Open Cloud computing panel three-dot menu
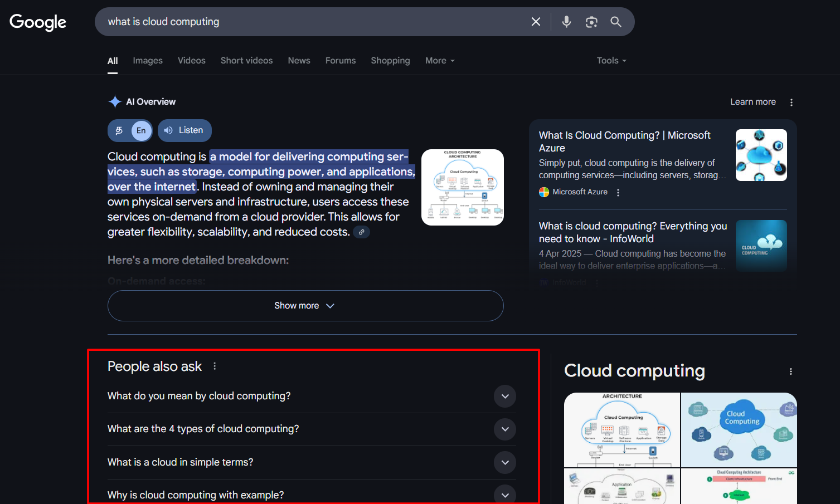 click(790, 371)
